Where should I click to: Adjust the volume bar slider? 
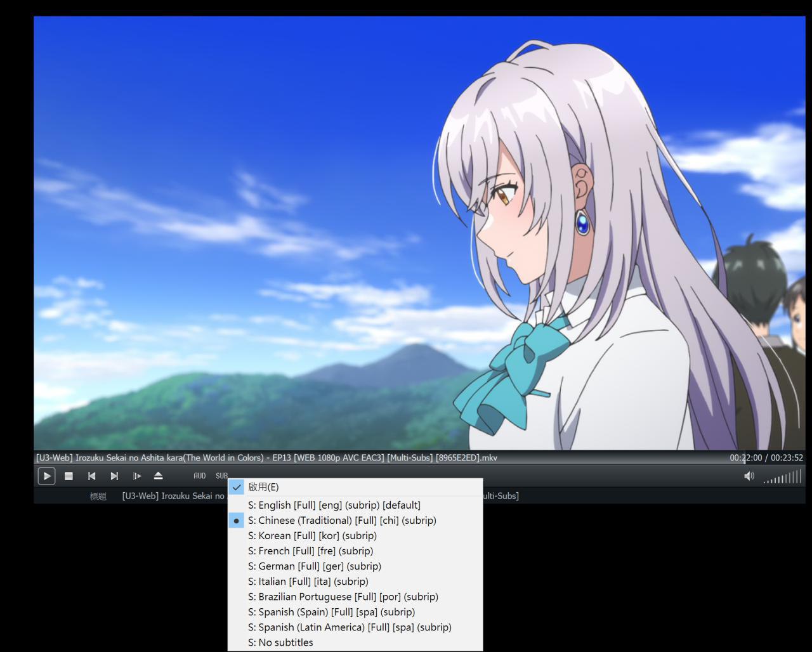pos(782,476)
